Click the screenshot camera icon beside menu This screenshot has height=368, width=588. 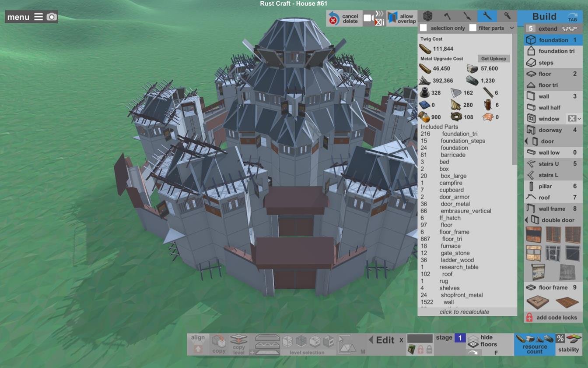click(x=52, y=17)
